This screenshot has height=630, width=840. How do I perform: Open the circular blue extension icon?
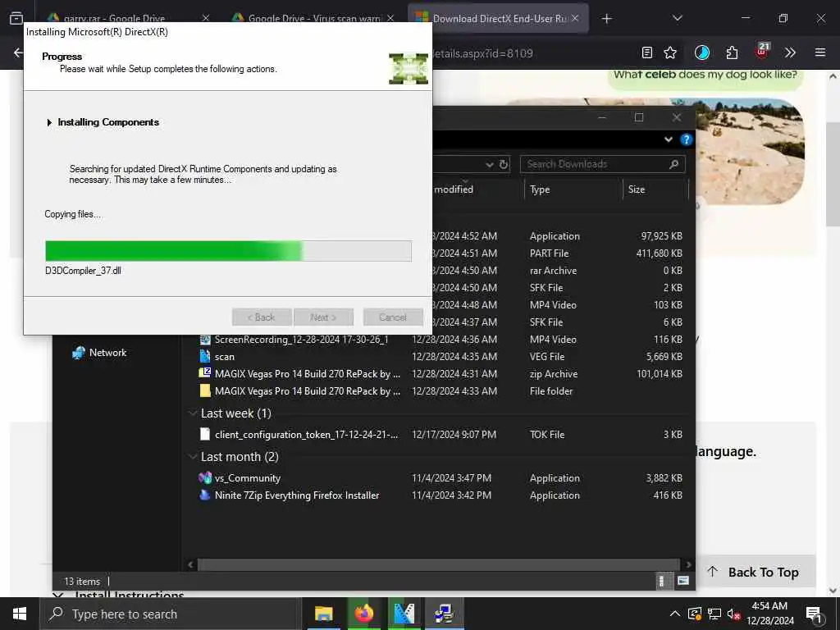tap(702, 52)
